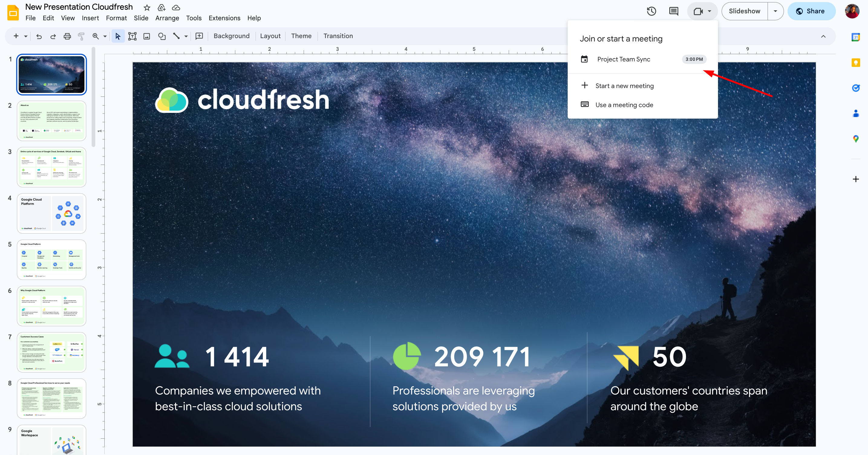Select slide 1 cloudfresh thumbnail
Viewport: 868px width, 455px height.
click(51, 74)
